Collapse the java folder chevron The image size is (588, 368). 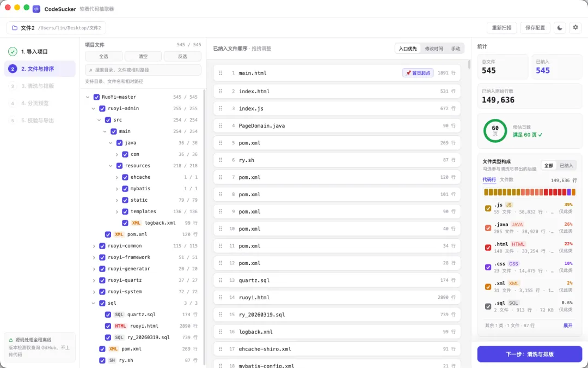(111, 143)
